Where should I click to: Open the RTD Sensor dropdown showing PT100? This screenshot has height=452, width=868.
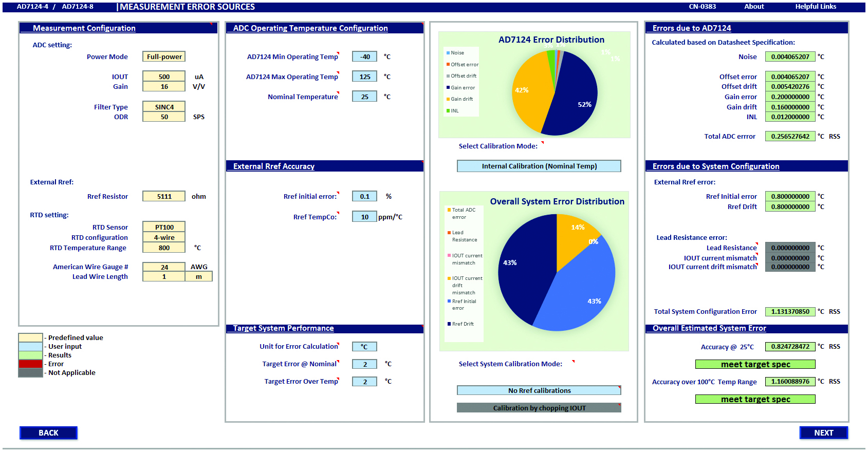(164, 227)
